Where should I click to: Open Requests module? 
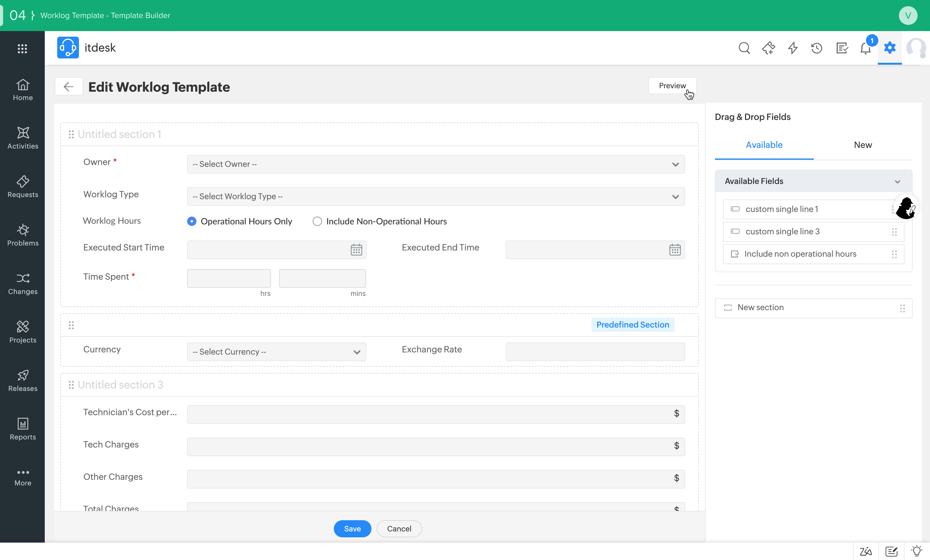pos(23,187)
